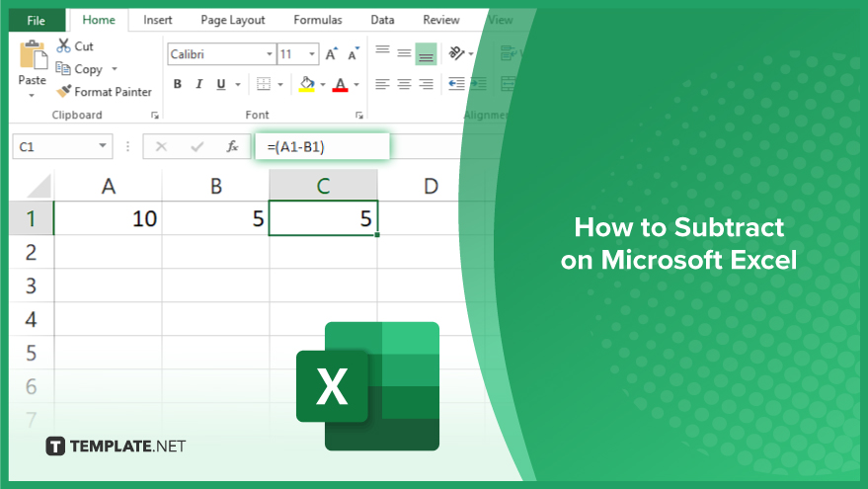Switch to the Home tab
This screenshot has width=868, height=489.
tap(99, 20)
